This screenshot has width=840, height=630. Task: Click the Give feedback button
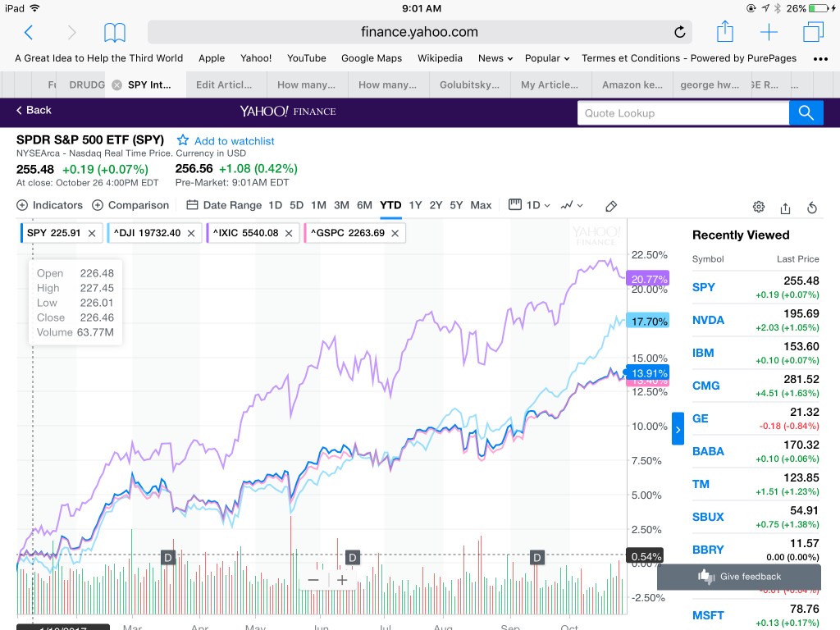[739, 577]
